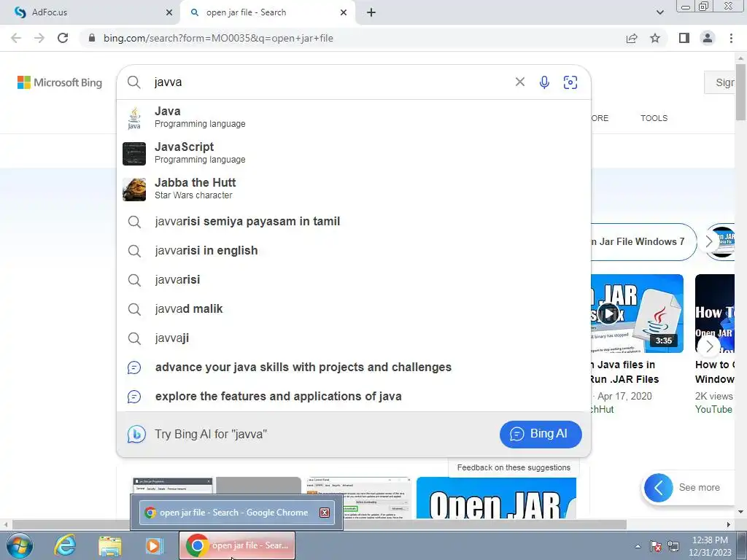Open the Chrome three-dot menu
This screenshot has height=560, width=747.
pos(731,38)
